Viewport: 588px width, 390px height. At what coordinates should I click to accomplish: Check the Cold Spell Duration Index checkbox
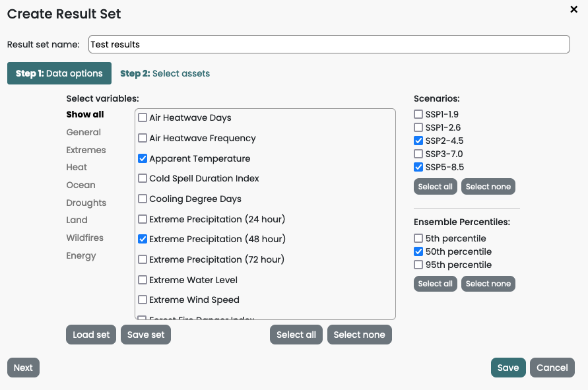(143, 178)
